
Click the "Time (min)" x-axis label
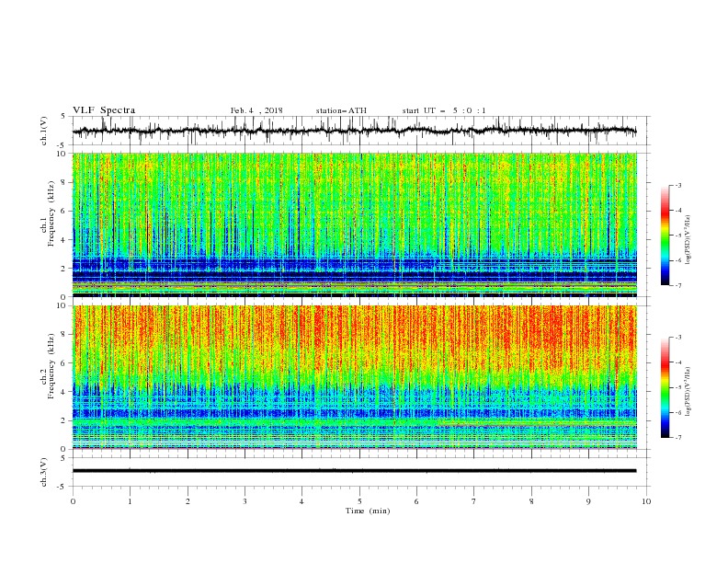coord(368,511)
